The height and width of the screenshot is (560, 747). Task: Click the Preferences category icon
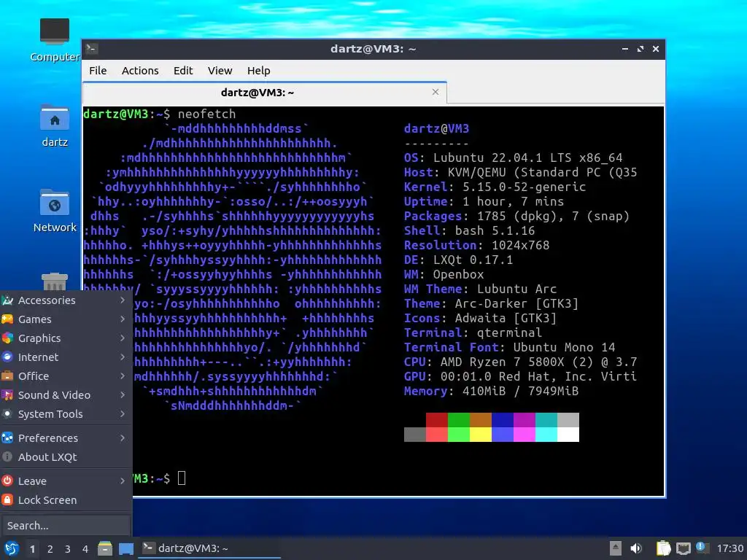pyautogui.click(x=7, y=437)
